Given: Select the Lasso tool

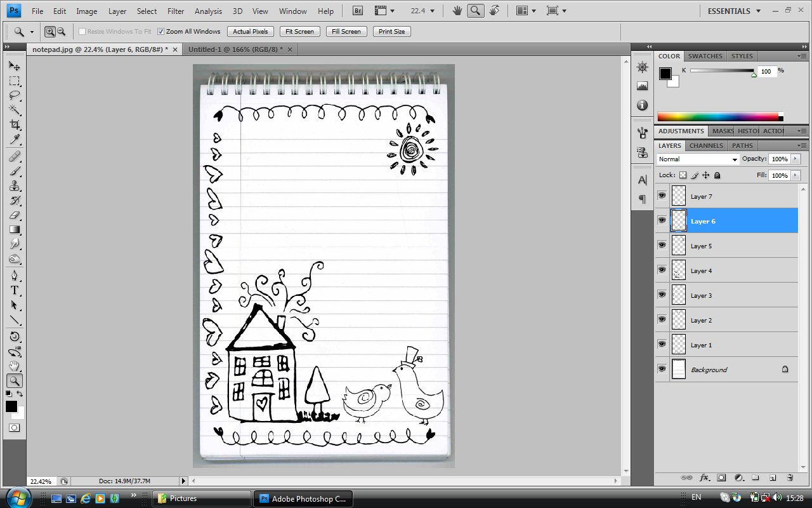Looking at the screenshot, I should 15,96.
